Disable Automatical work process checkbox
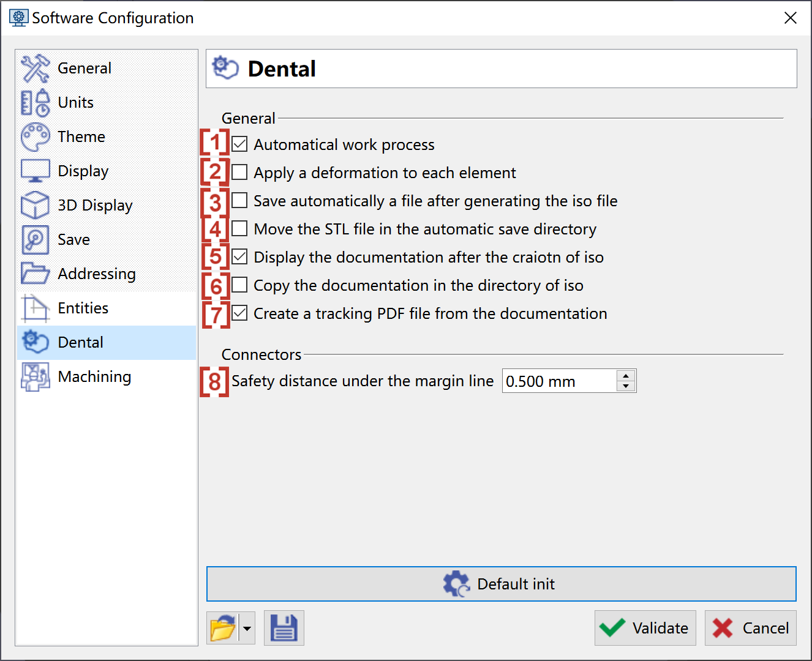This screenshot has width=812, height=661. click(x=240, y=144)
